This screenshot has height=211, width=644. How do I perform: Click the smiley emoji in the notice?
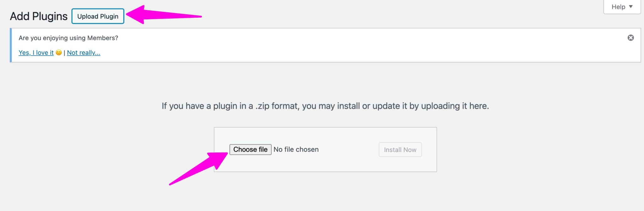pyautogui.click(x=59, y=53)
